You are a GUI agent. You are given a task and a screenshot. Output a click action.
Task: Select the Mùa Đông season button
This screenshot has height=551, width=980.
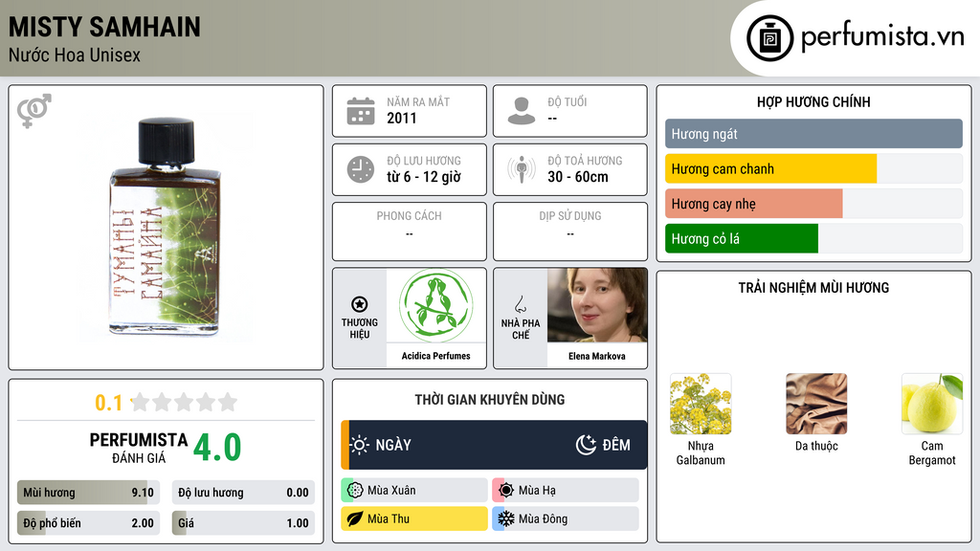tap(566, 518)
